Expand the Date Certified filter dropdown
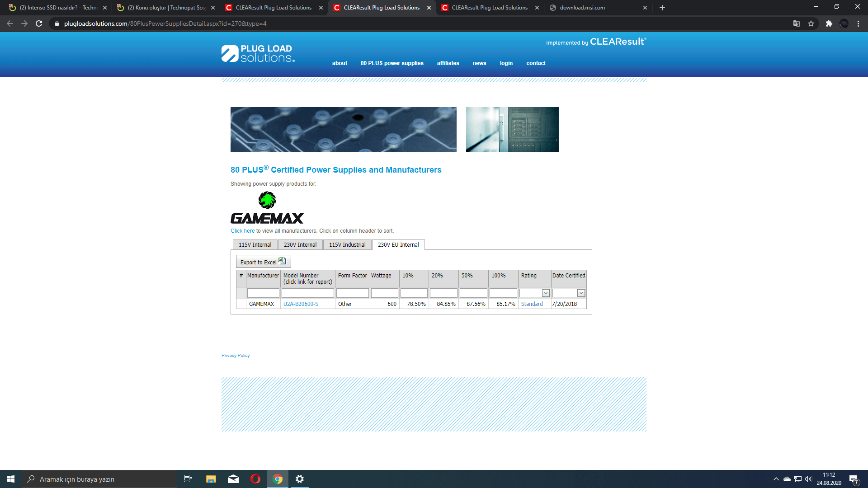The height and width of the screenshot is (488, 868). 581,293
